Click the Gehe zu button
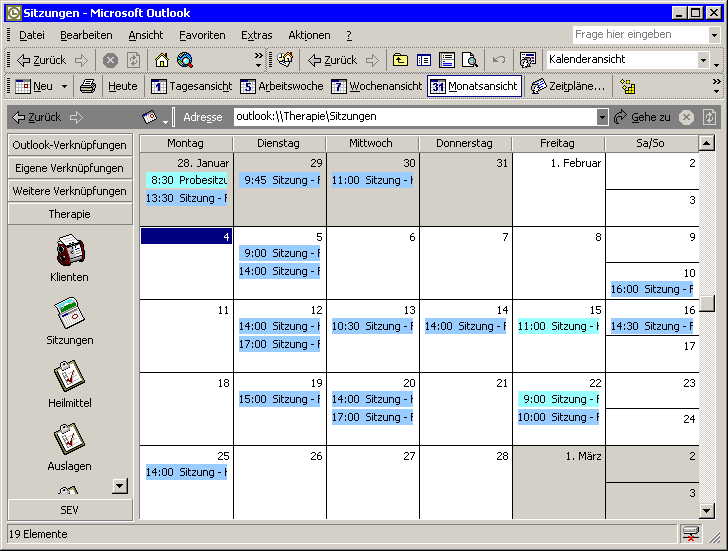Image resolution: width=728 pixels, height=551 pixels. coord(643,117)
